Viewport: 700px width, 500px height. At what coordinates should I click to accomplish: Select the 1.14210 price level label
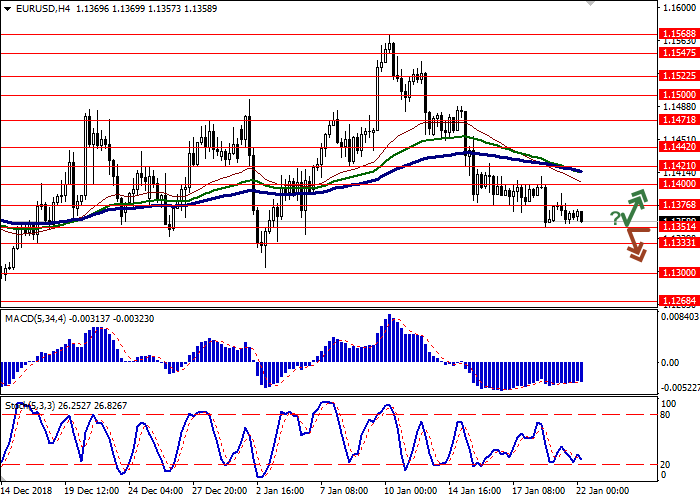click(x=677, y=166)
